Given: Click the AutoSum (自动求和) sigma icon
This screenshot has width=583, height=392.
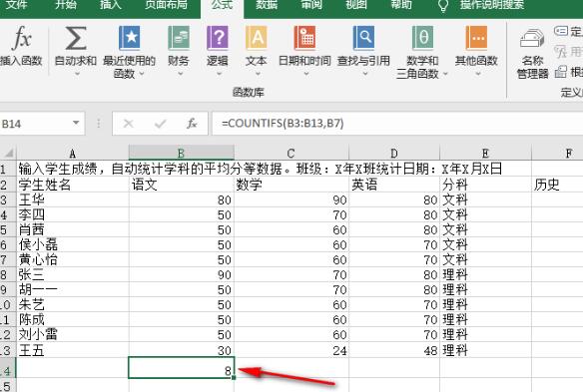Looking at the screenshot, I should click(x=76, y=38).
